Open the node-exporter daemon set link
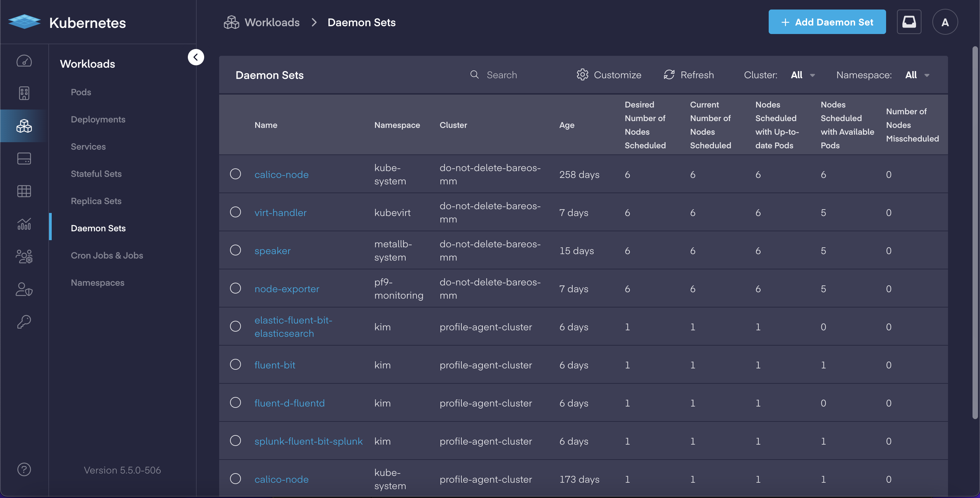The width and height of the screenshot is (980, 498). tap(287, 289)
